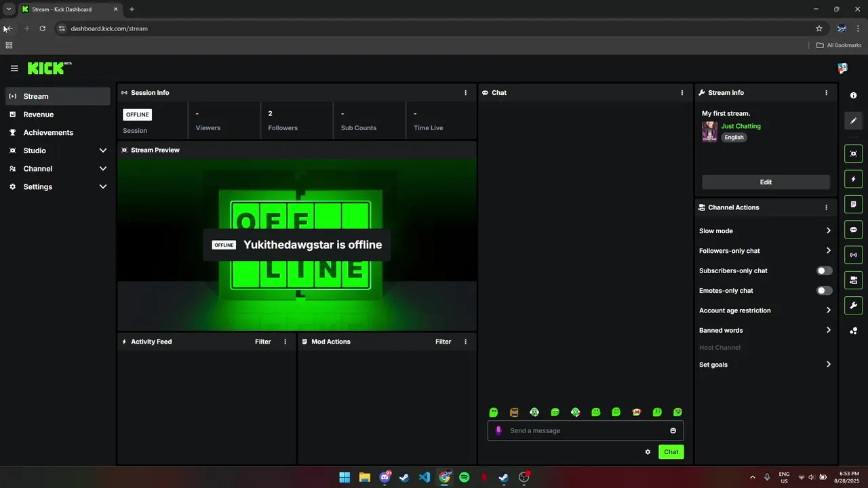Viewport: 868px width, 488px height.
Task: Open OBS Studio from the taskbar
Action: (524, 477)
